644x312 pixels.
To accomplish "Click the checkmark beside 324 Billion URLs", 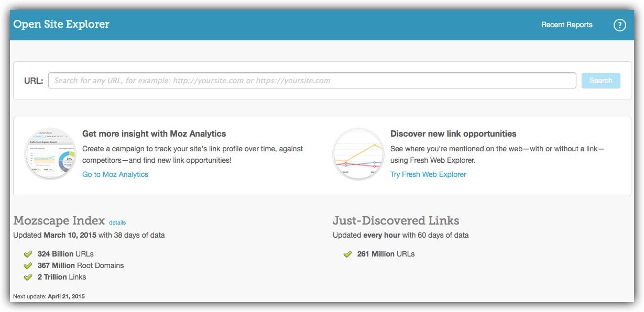I will (x=28, y=254).
